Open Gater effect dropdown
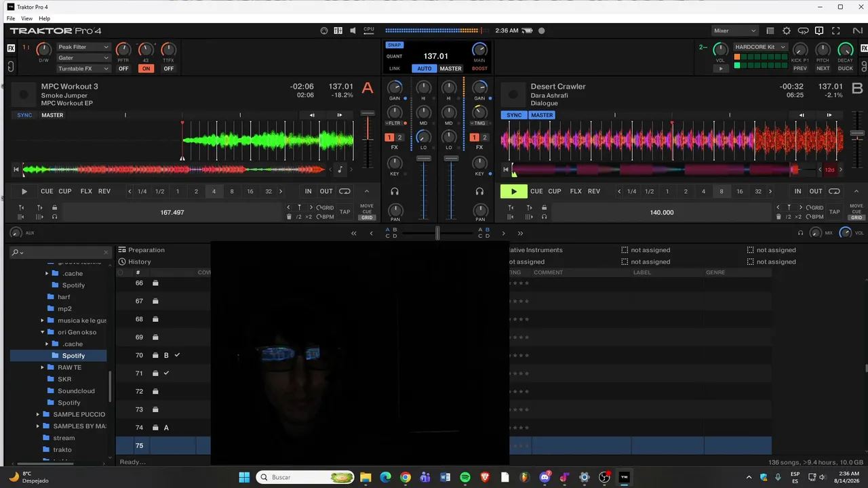Image resolution: width=868 pixels, height=488 pixels. tap(83, 58)
